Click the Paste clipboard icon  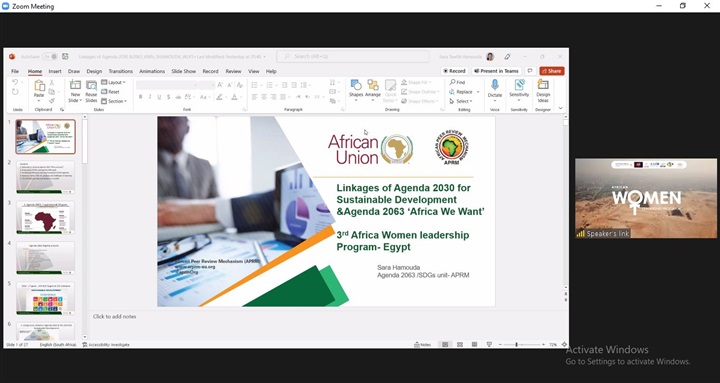39,85
